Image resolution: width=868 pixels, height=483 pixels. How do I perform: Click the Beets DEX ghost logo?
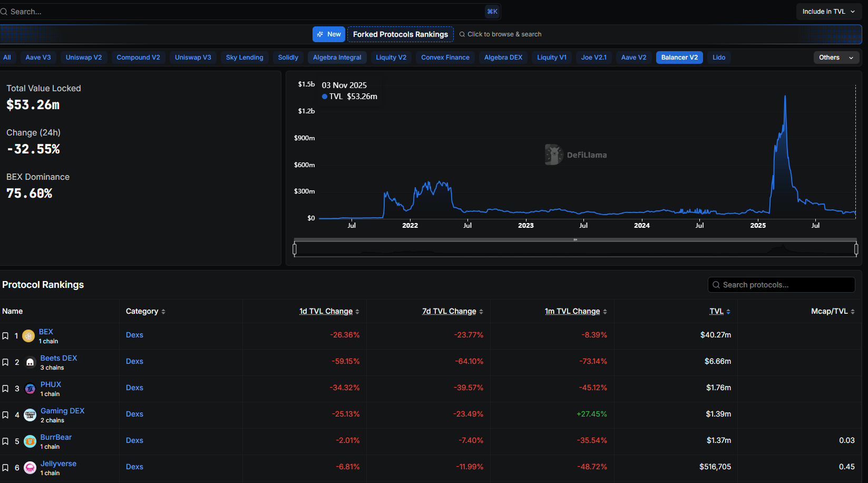(30, 362)
